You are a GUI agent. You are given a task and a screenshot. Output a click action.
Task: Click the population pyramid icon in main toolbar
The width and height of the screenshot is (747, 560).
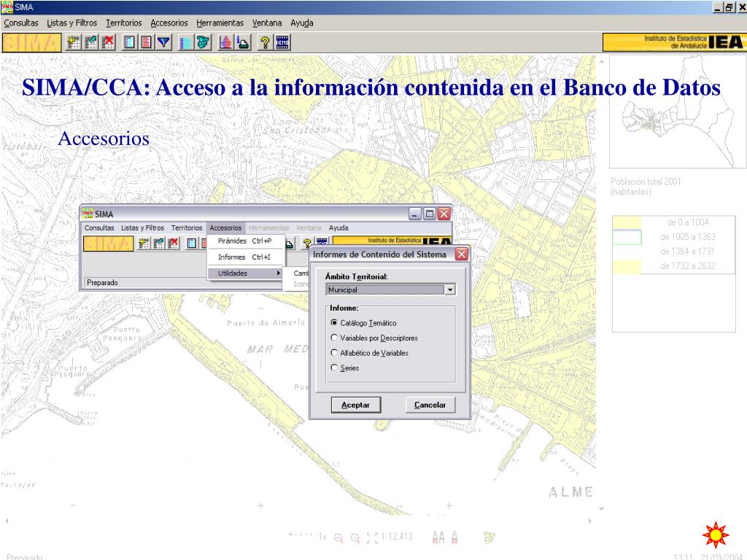click(x=225, y=42)
